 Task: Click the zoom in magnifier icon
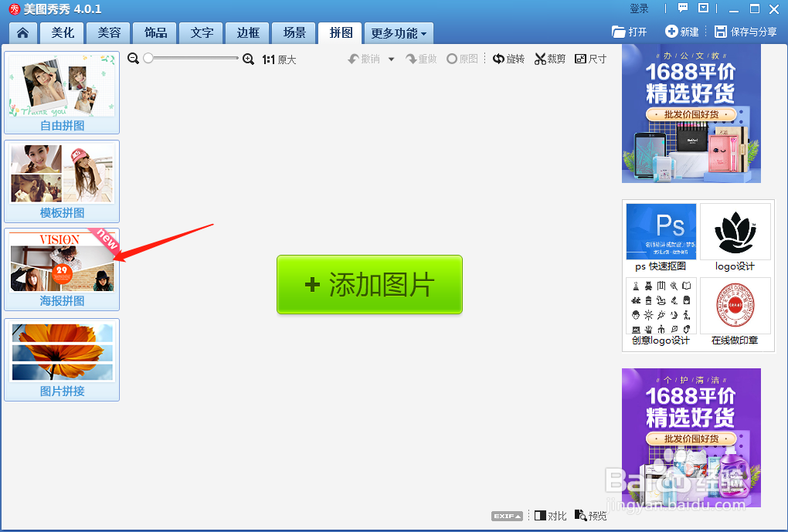pyautogui.click(x=249, y=58)
